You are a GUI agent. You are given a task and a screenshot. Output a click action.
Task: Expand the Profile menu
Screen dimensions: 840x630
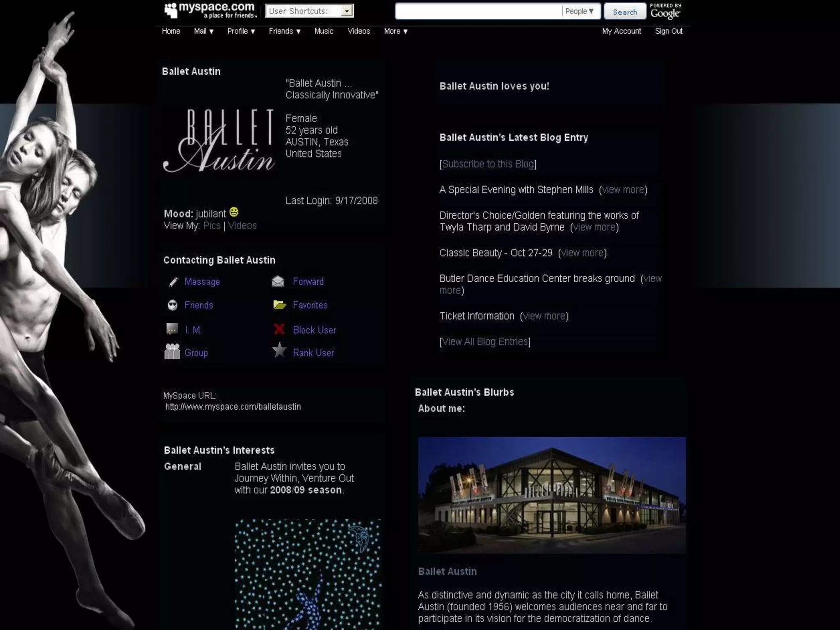(x=241, y=31)
